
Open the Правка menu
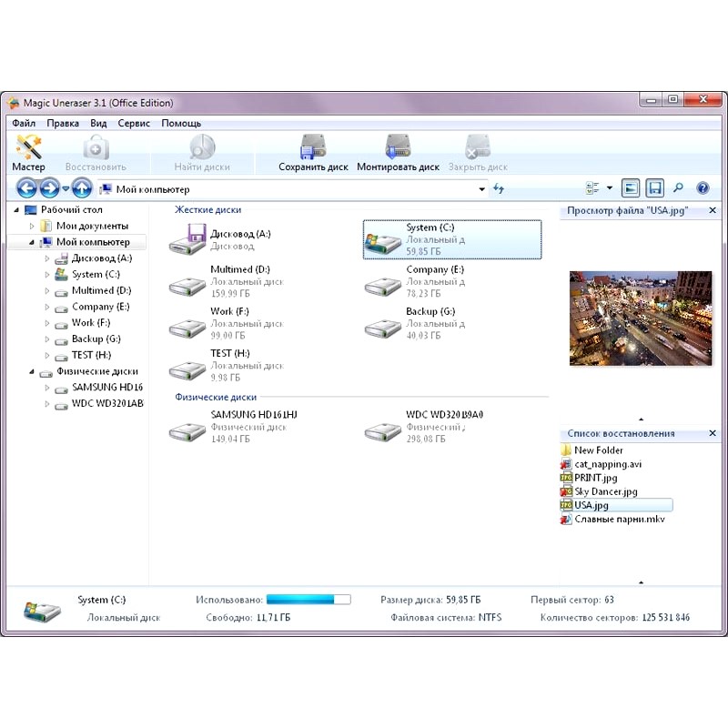(x=63, y=124)
